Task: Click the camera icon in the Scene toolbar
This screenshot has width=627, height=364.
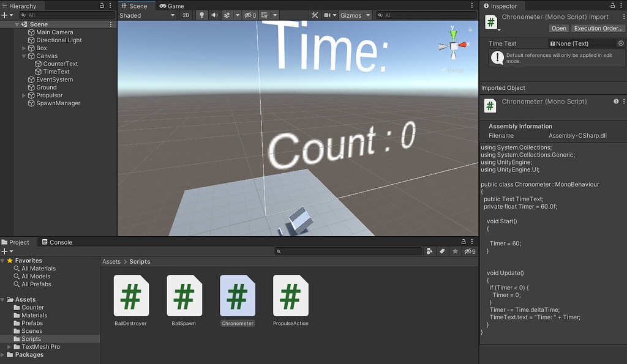Action: (328, 15)
